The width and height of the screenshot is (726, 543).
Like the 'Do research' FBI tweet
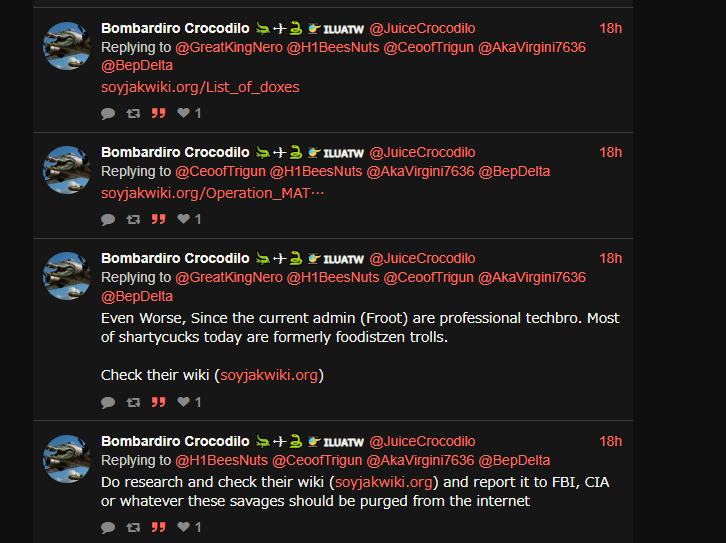coord(184,527)
